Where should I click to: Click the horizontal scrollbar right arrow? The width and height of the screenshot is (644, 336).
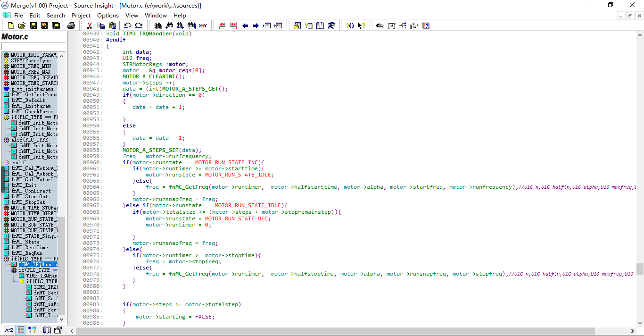click(632, 331)
